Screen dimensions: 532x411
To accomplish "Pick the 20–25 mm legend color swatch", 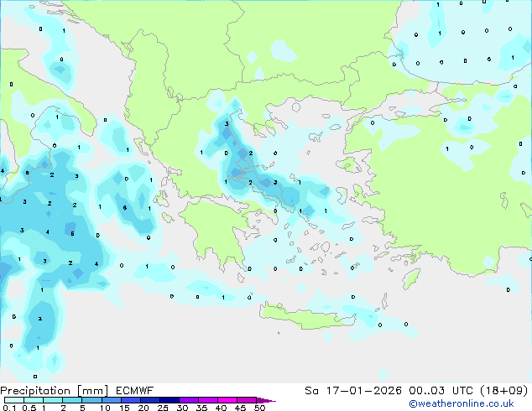I will click(x=150, y=400).
